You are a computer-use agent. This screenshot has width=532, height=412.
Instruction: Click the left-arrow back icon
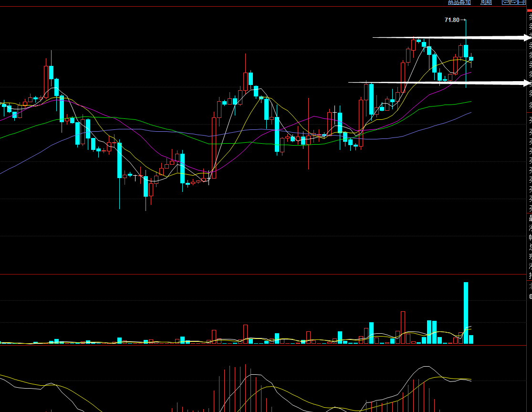point(506,2)
